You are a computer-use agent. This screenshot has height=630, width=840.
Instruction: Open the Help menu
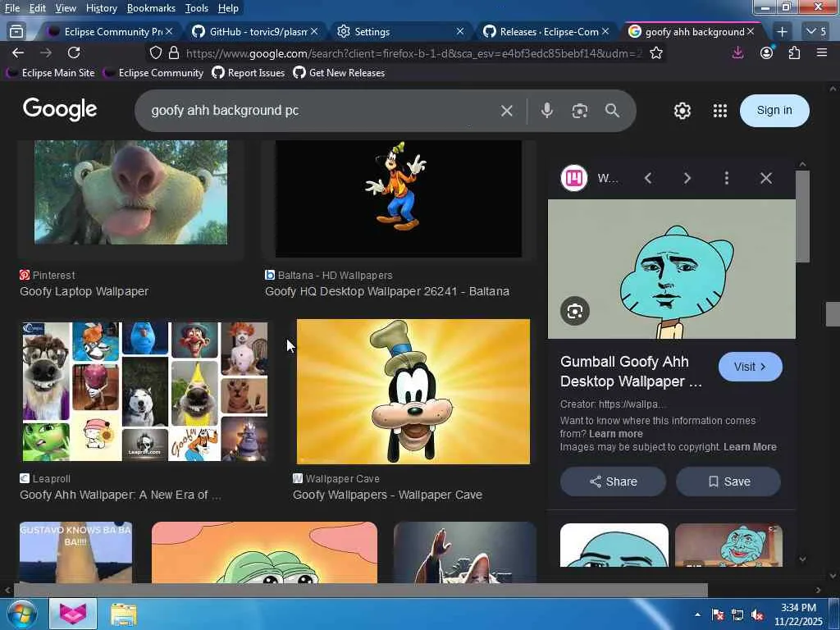click(228, 8)
